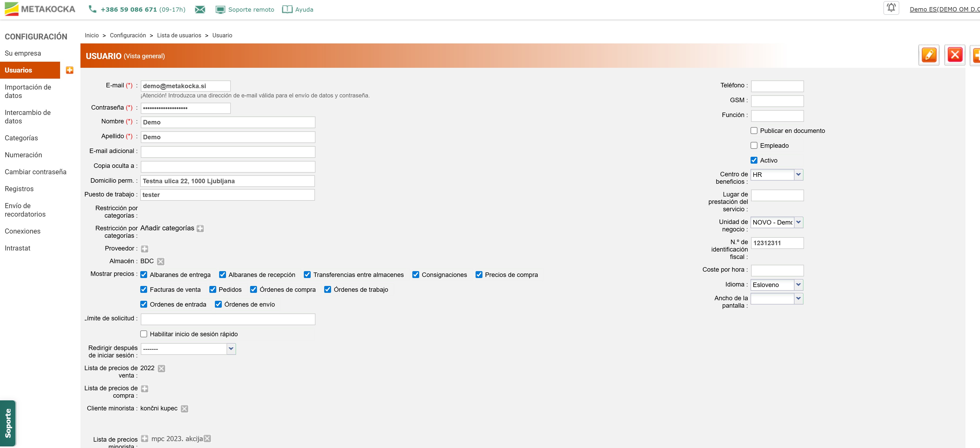Viewport: 980px width, 448px height.
Task: Click the envelope mail icon in header
Action: click(200, 10)
